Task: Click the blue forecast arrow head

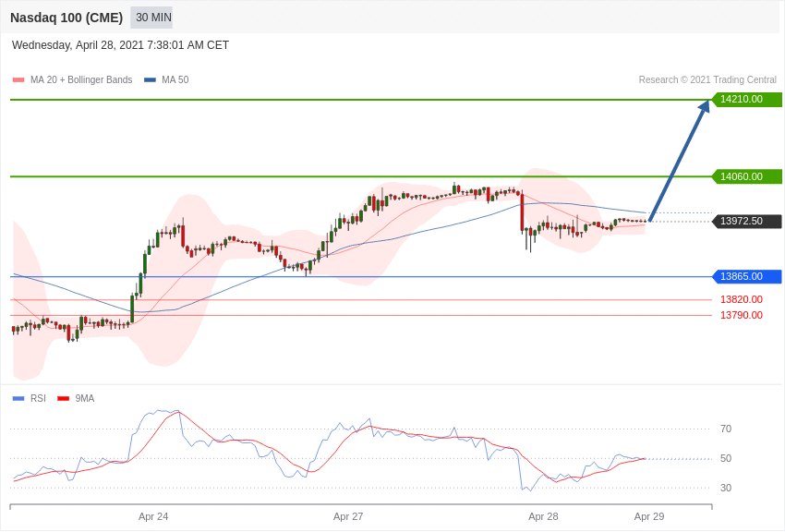Action: 705,106
